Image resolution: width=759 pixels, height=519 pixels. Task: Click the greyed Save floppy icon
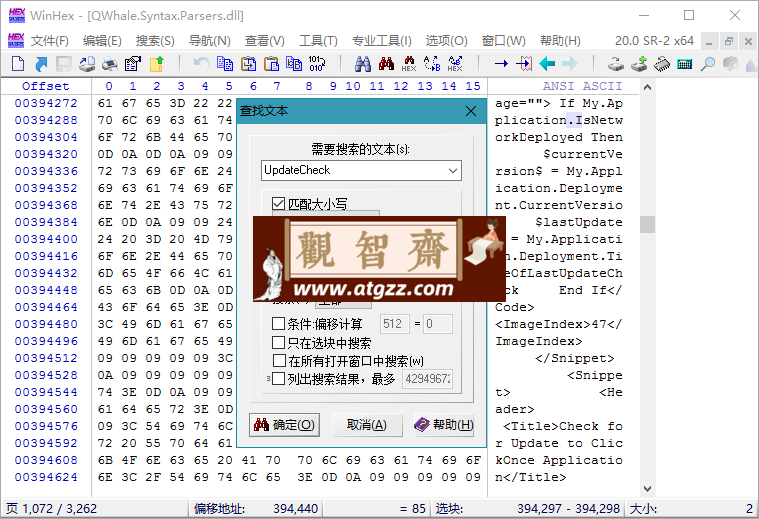coord(63,63)
